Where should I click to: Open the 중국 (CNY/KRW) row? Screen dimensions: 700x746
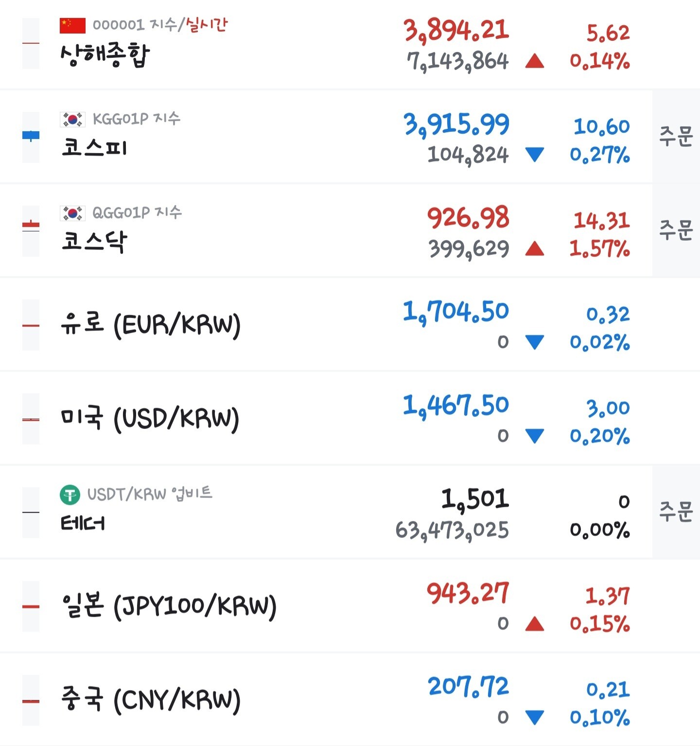coord(350,700)
